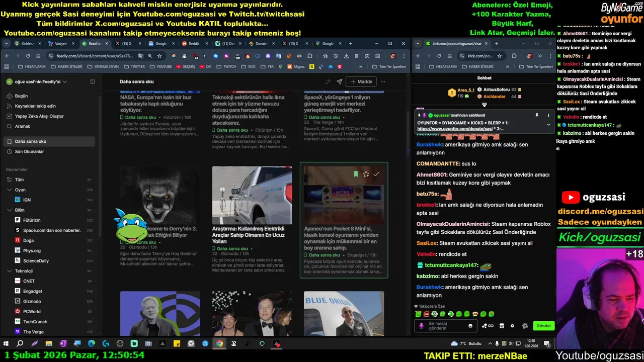Toggle read-later bookmark on Ayaneo card
This screenshot has width=644, height=362.
(356, 174)
